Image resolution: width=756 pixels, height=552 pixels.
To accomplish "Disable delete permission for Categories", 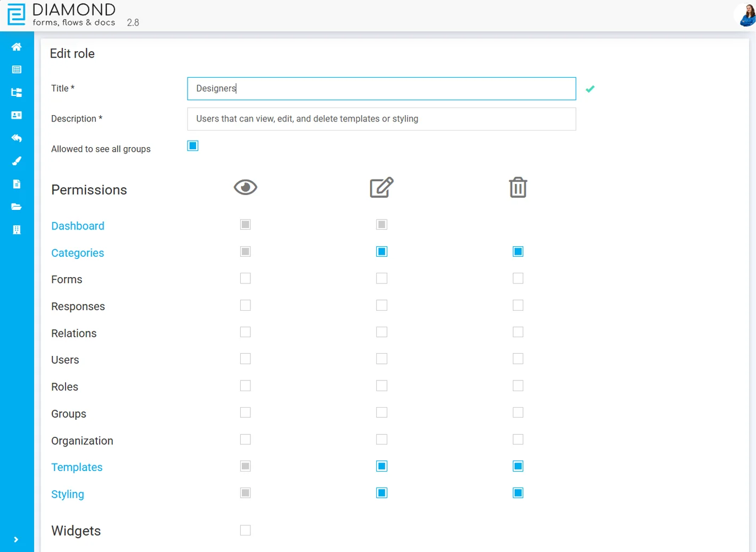I will (x=518, y=251).
